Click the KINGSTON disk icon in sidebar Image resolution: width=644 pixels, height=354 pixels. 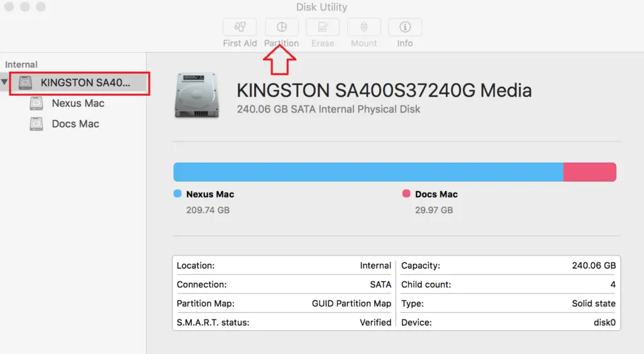coord(25,82)
